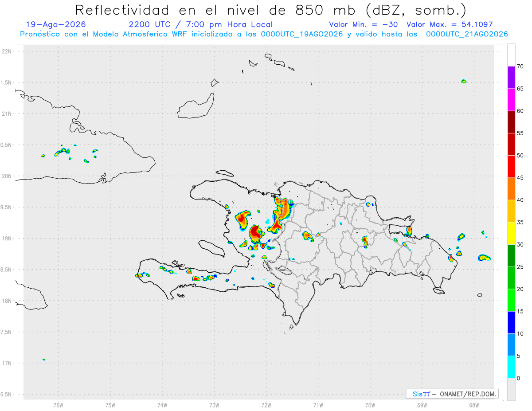This screenshot has width=532, height=411.
Task: Pick the magenta 60–65 dBZ colorbar segment
Action: pyautogui.click(x=511, y=99)
